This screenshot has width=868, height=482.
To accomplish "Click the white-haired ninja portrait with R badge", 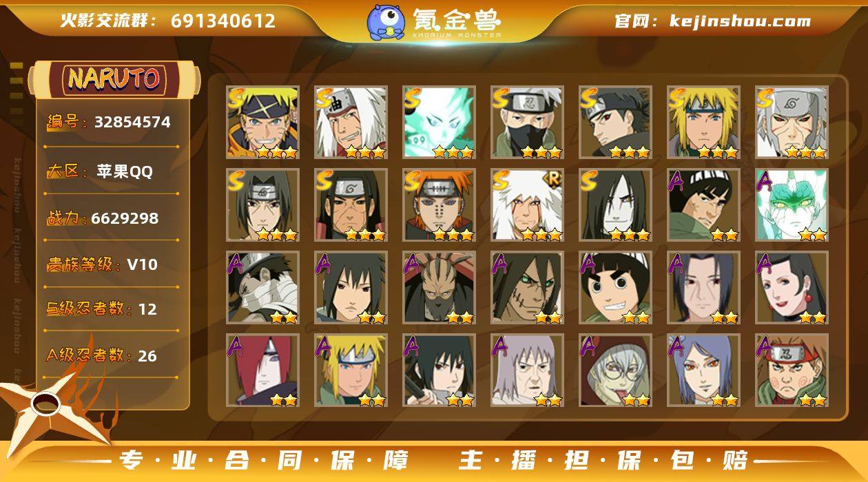I will click(x=527, y=205).
